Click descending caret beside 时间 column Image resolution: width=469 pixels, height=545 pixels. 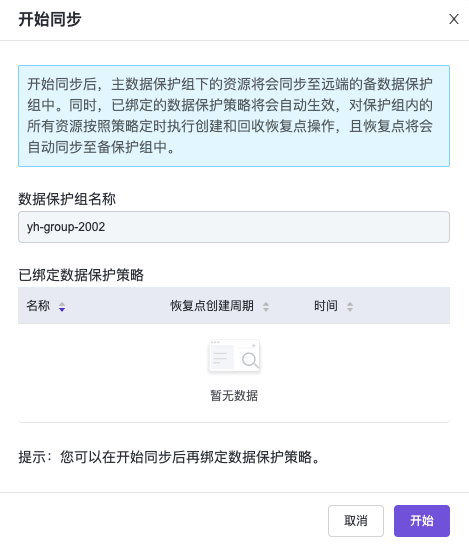coord(350,309)
